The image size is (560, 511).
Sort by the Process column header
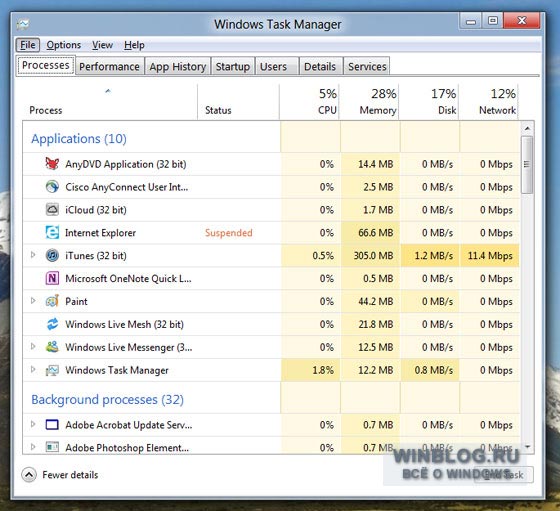click(109, 102)
